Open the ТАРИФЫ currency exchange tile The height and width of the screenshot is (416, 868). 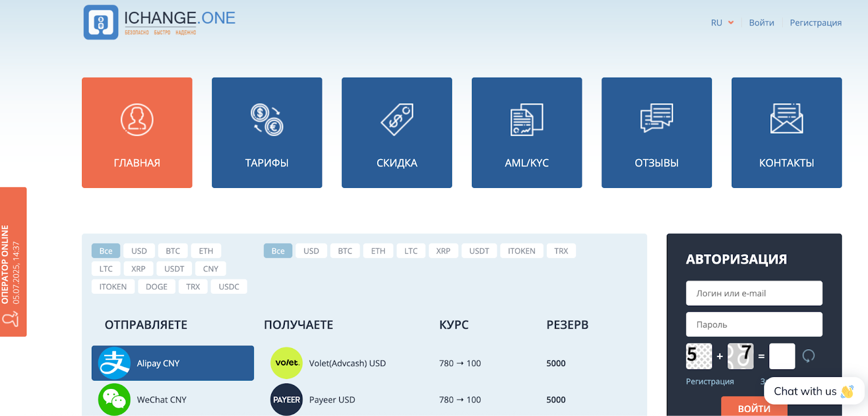(x=267, y=133)
